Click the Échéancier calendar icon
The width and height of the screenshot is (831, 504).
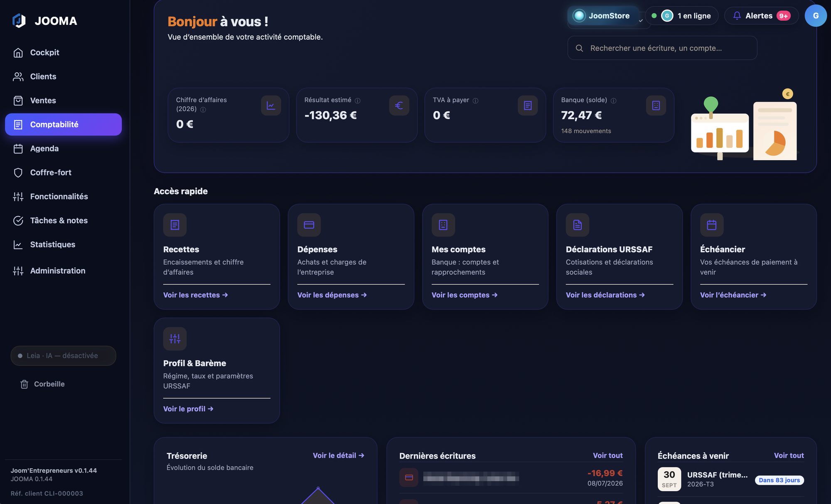[712, 225]
